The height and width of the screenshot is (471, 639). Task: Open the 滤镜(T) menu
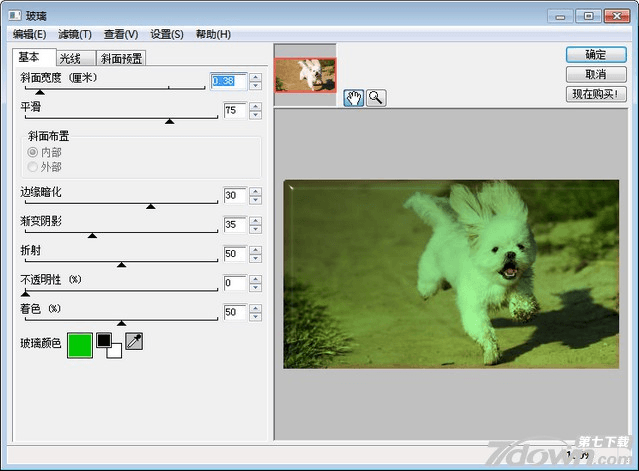74,34
